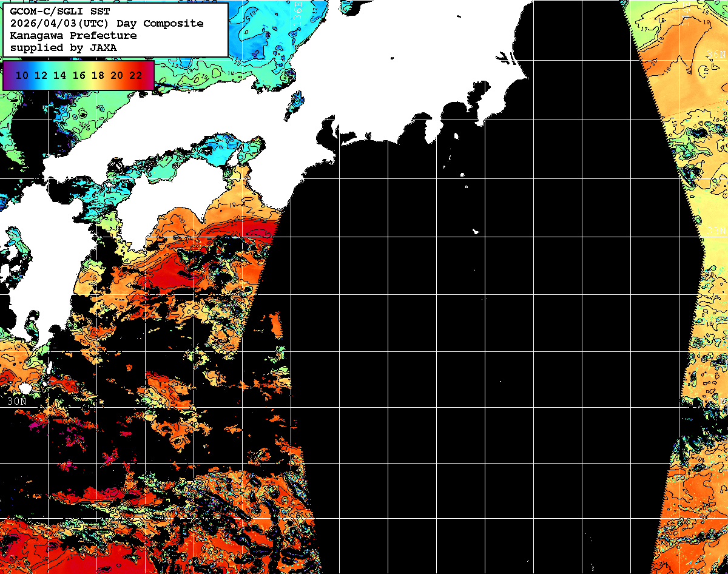Click the tiny white island in central black area
The width and height of the screenshot is (728, 574).
click(476, 231)
